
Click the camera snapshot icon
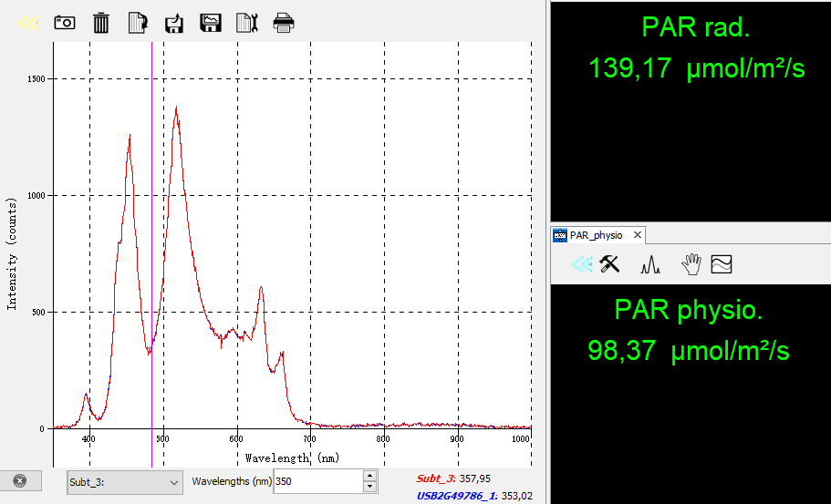coord(65,23)
